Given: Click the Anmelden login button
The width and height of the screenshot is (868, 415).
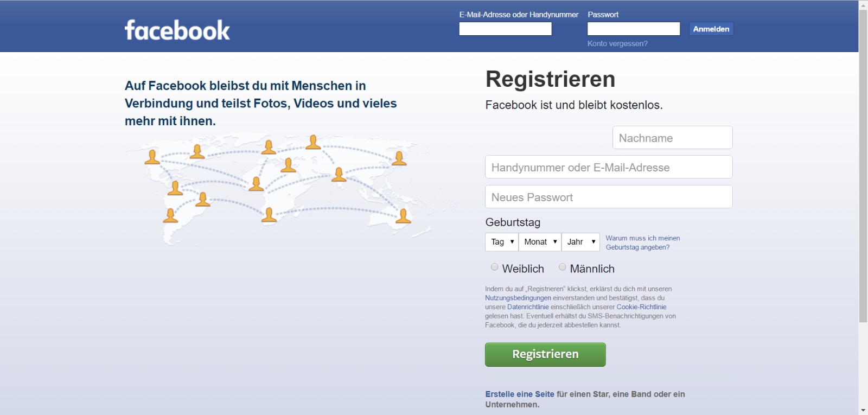Looking at the screenshot, I should tap(711, 29).
